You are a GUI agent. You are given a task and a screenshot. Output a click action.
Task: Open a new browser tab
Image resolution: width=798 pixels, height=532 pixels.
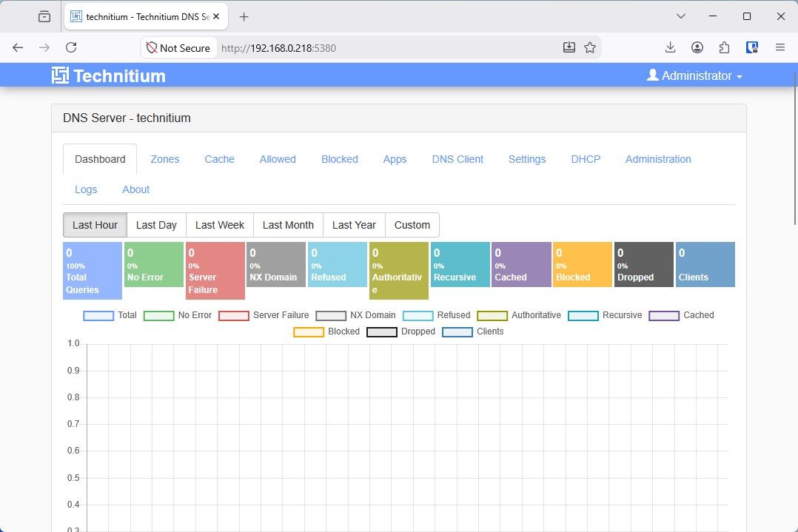(244, 17)
